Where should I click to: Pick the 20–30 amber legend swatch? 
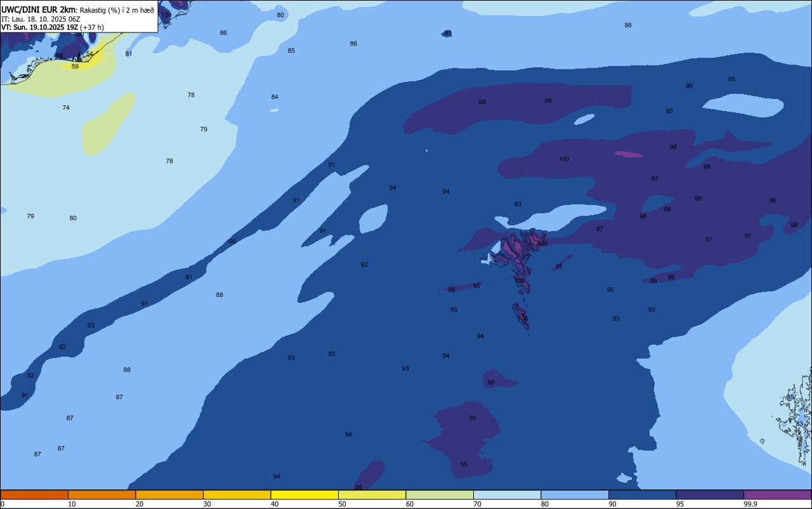(169, 494)
